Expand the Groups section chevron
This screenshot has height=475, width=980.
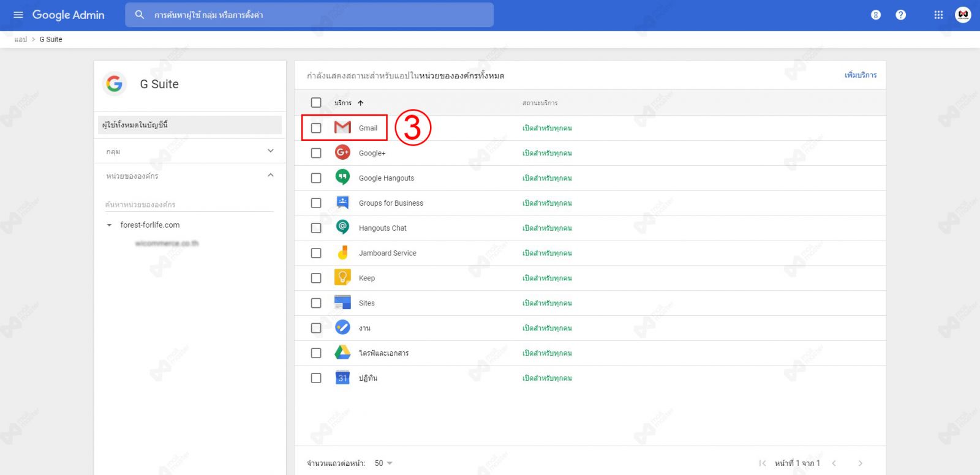click(x=271, y=151)
